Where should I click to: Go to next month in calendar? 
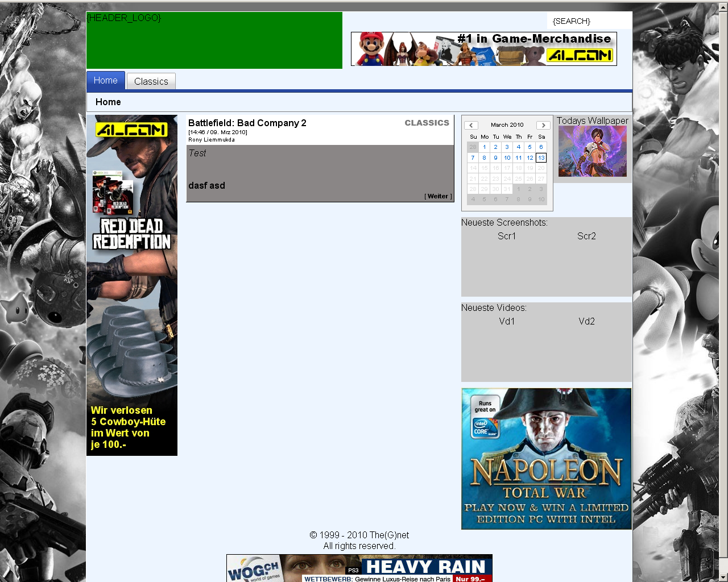click(x=543, y=125)
